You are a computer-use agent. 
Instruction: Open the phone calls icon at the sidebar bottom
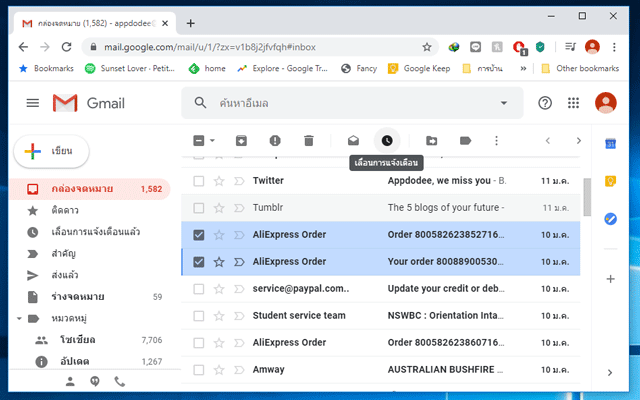pyautogui.click(x=120, y=381)
